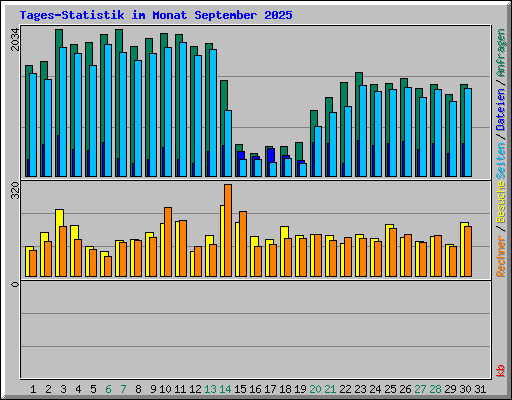The height and width of the screenshot is (400, 512).
Task: Click green day label '6' on the x-axis
Action: (108, 389)
